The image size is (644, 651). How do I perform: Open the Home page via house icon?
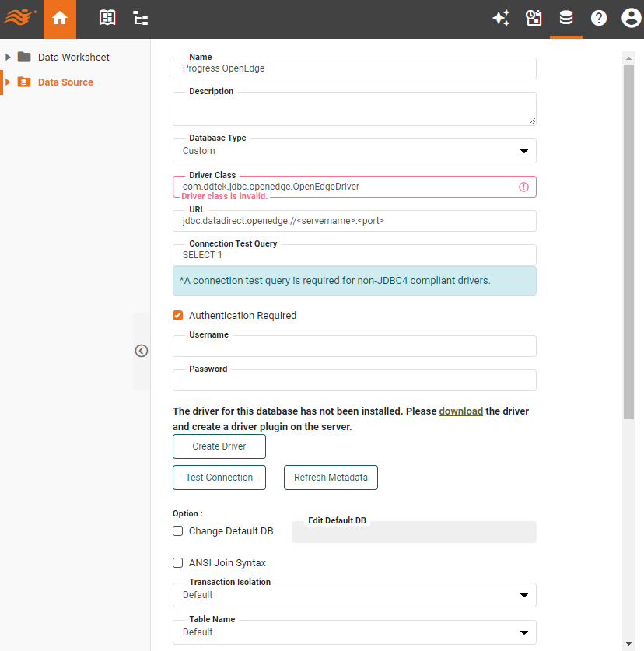point(60,18)
